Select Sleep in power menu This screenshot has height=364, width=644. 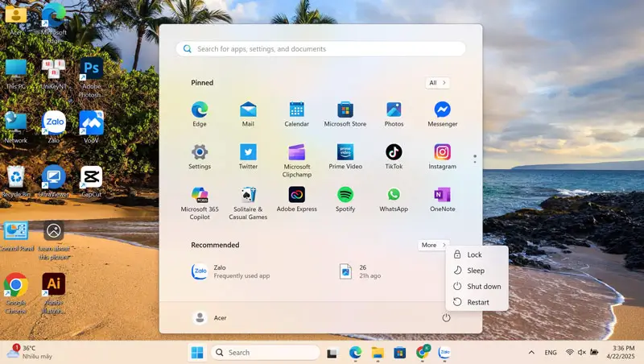(475, 271)
